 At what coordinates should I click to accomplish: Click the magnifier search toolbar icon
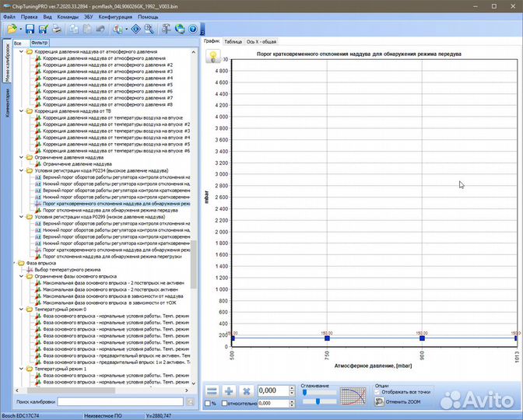point(149,29)
